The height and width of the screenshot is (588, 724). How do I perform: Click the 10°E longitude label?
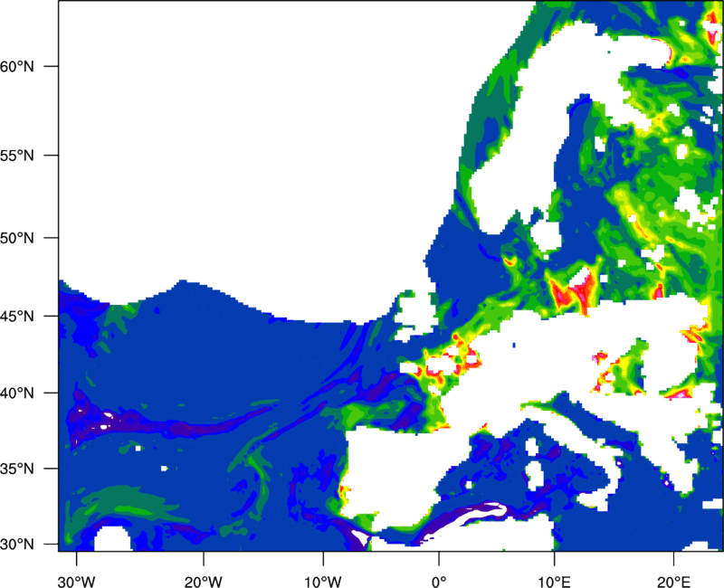click(x=554, y=582)
